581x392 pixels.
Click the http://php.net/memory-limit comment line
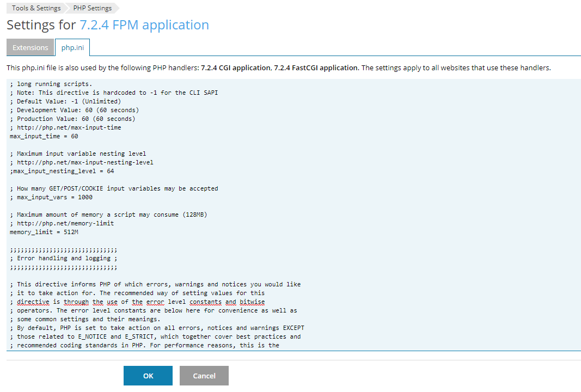(x=62, y=223)
